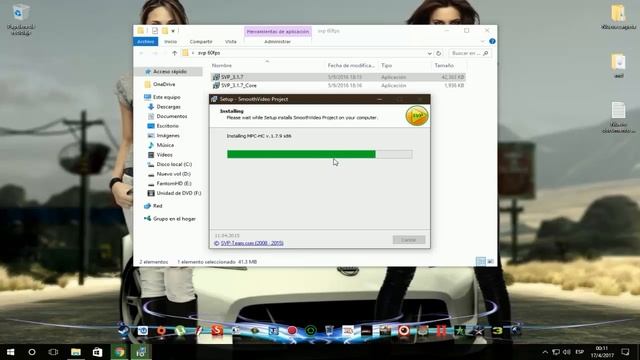Click the Explorer help question mark icon
This screenshot has height=360, width=640.
pos(492,41)
